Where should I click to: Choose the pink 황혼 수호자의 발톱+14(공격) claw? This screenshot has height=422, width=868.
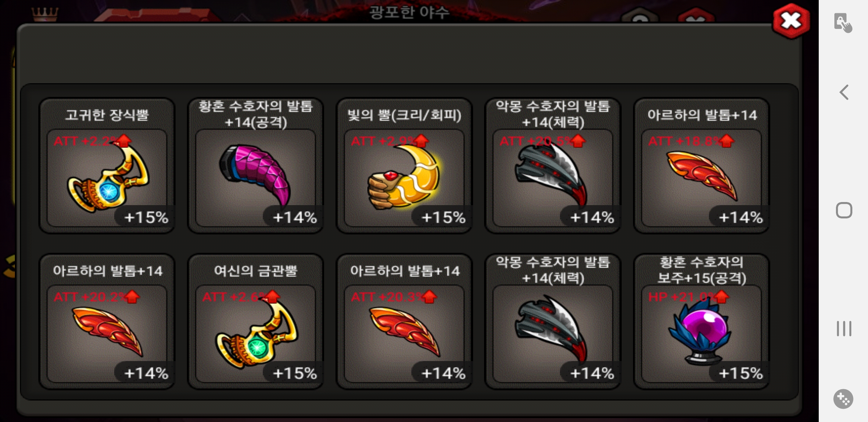255,166
